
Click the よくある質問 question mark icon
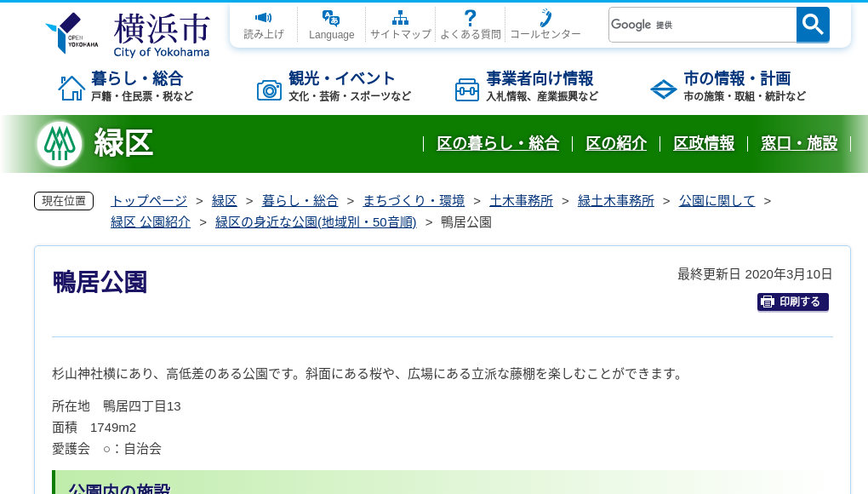470,16
